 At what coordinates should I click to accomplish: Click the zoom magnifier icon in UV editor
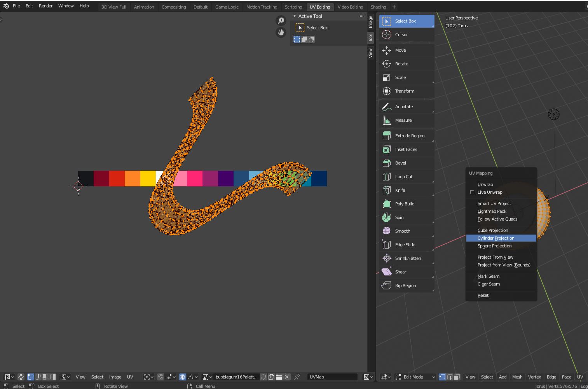281,21
